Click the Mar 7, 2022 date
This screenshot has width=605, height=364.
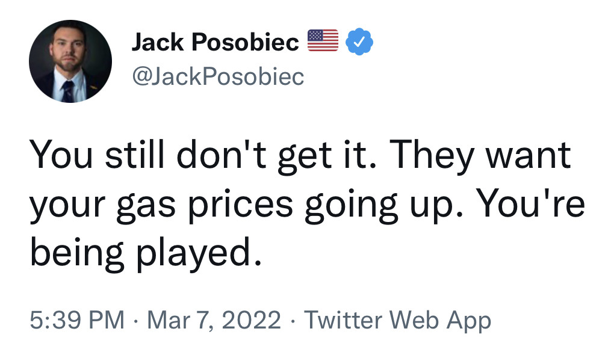(x=214, y=319)
